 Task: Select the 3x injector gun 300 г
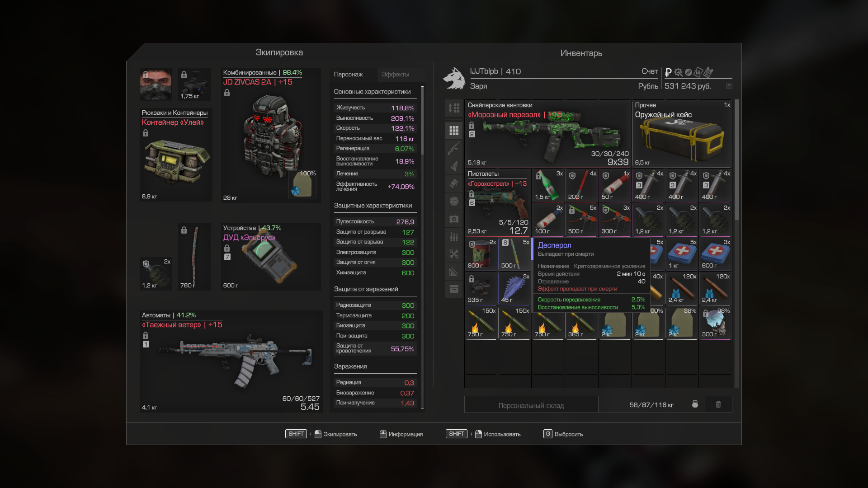(615, 220)
